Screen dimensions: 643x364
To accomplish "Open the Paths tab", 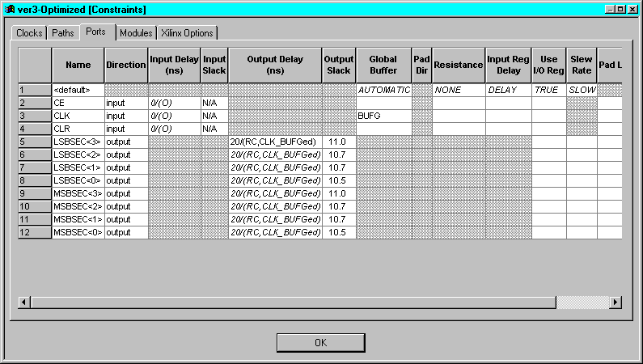I will click(62, 33).
